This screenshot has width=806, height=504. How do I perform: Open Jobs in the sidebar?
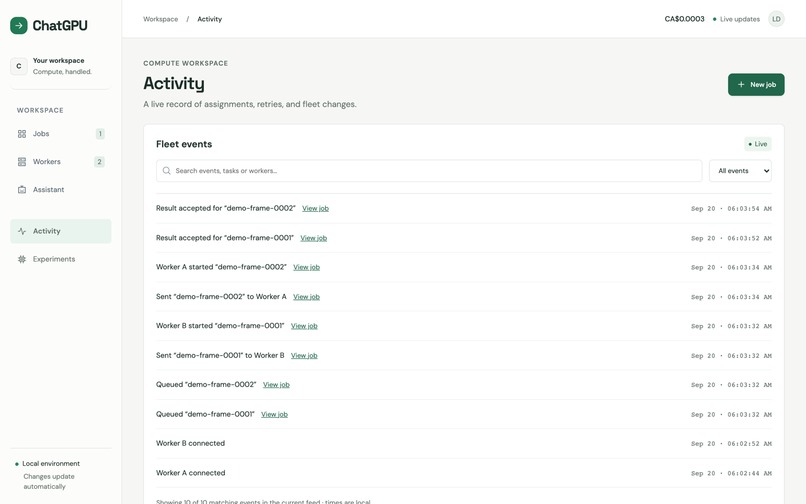pyautogui.click(x=61, y=134)
